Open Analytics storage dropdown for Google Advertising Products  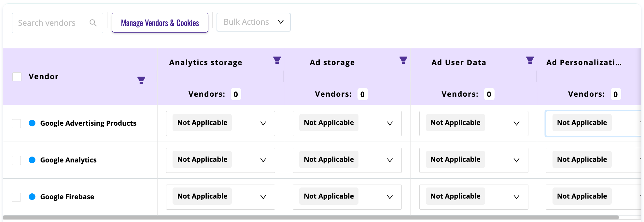220,123
